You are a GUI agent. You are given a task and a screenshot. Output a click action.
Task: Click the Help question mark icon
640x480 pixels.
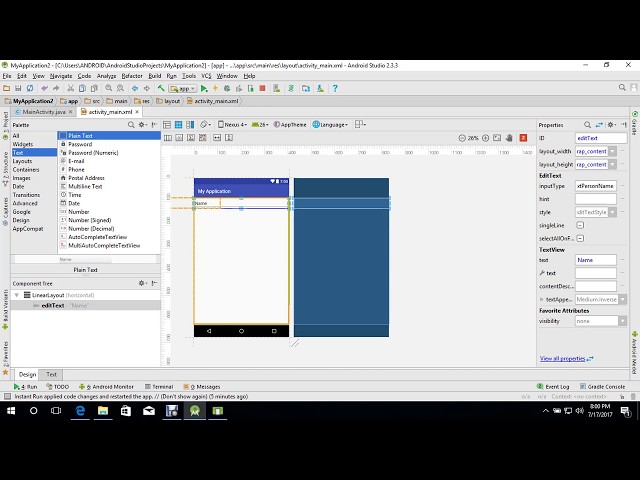click(x=335, y=88)
